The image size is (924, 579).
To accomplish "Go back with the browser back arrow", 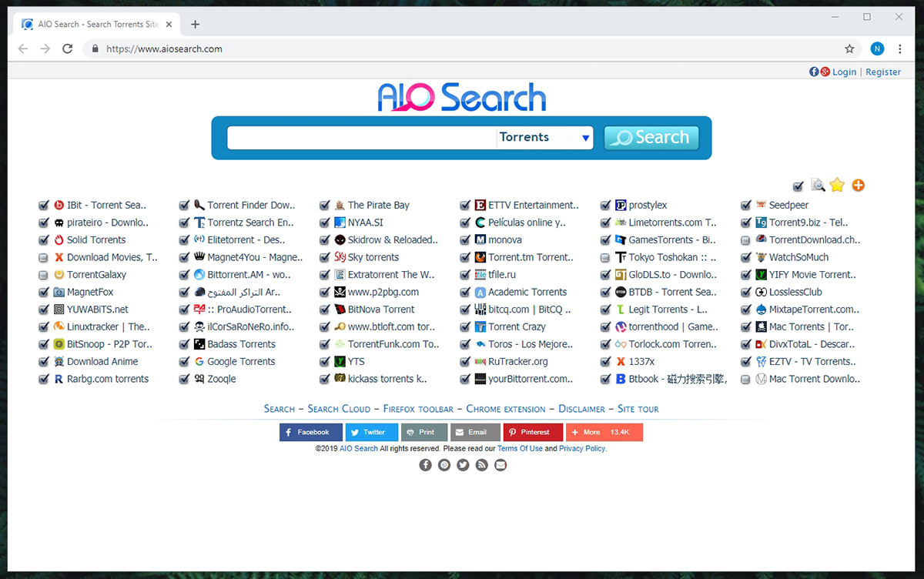I will click(23, 49).
